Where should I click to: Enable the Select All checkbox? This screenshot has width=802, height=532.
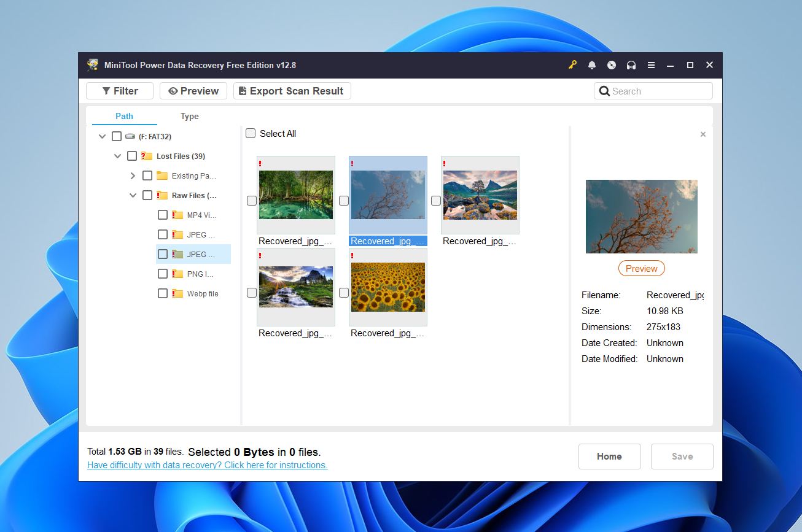pyautogui.click(x=251, y=133)
